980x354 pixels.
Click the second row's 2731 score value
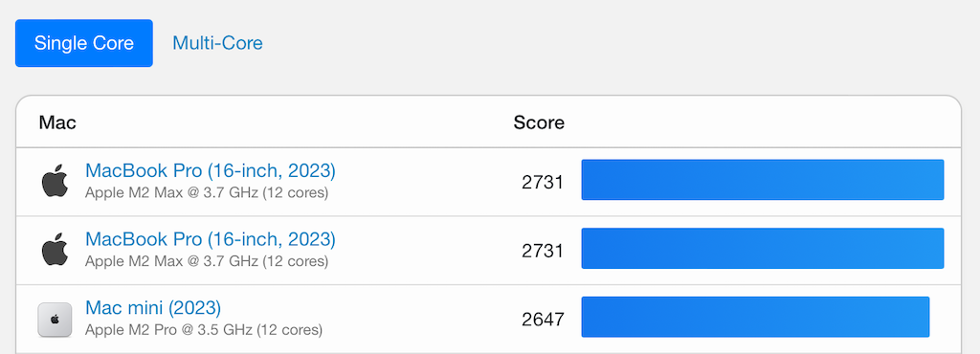[x=544, y=251]
